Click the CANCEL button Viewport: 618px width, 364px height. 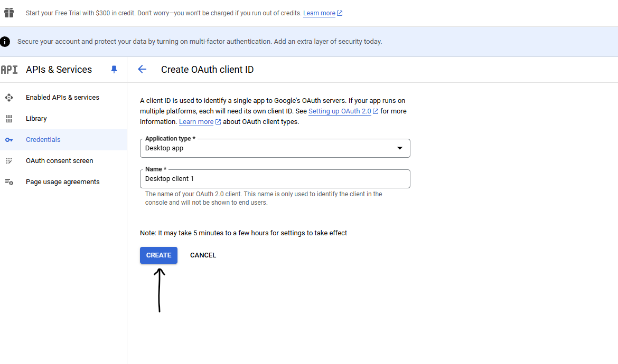pos(203,255)
